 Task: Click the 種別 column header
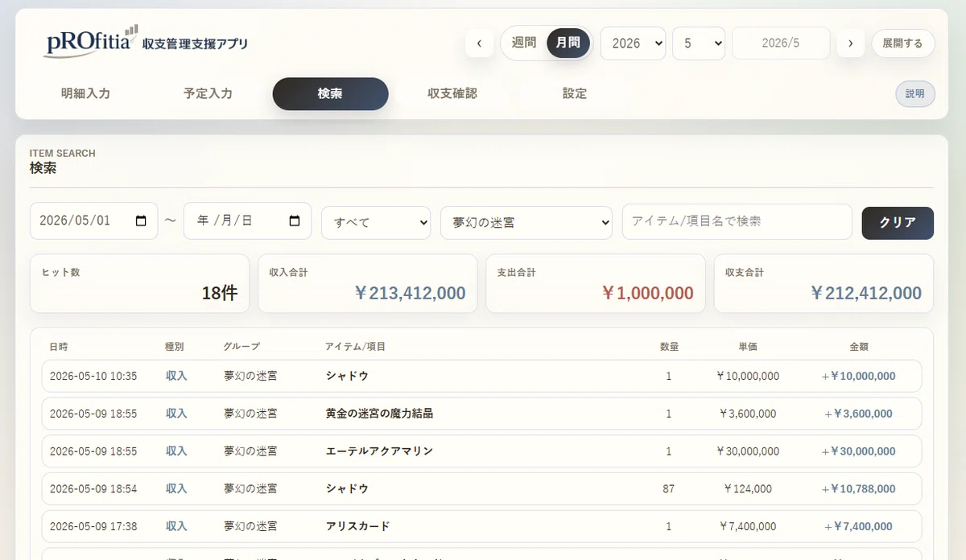pos(175,347)
